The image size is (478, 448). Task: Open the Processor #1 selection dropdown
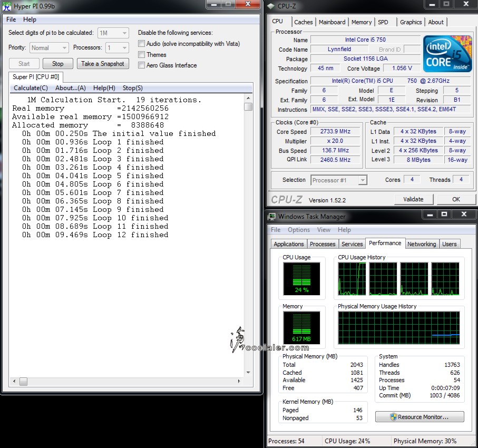pyautogui.click(x=339, y=180)
